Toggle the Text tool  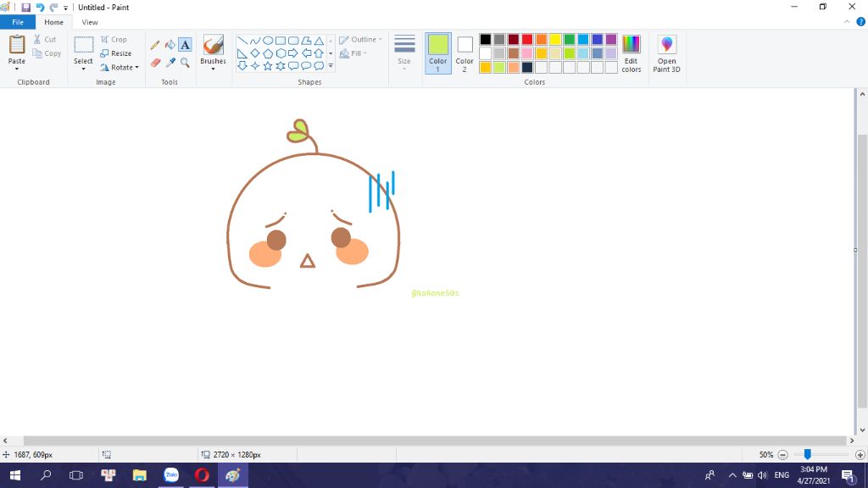pos(185,45)
